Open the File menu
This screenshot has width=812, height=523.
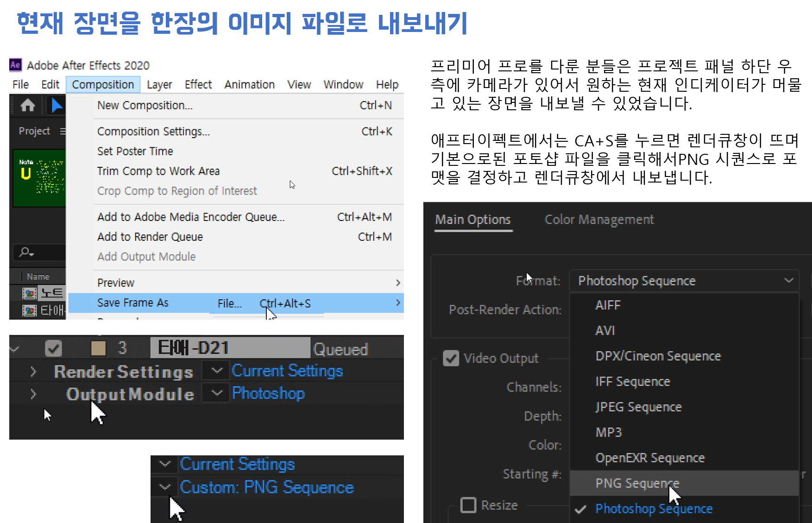20,85
